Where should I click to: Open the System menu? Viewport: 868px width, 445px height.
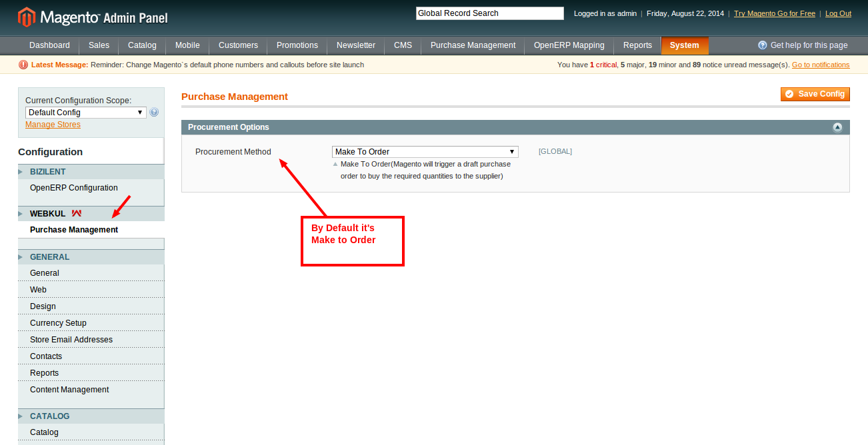685,45
